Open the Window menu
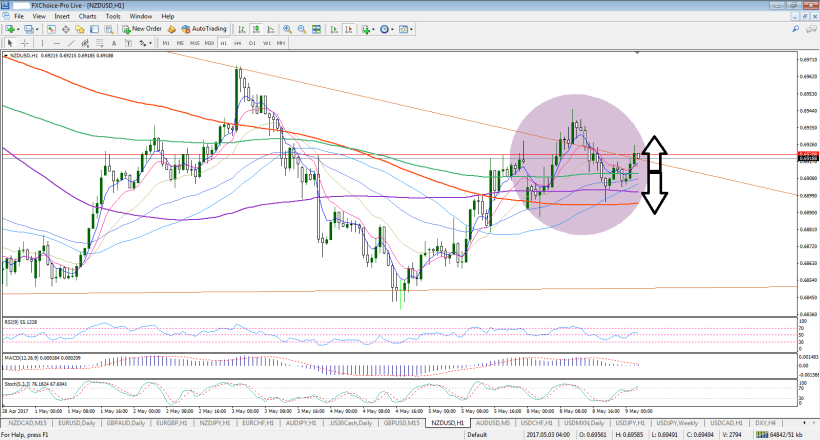 (141, 16)
